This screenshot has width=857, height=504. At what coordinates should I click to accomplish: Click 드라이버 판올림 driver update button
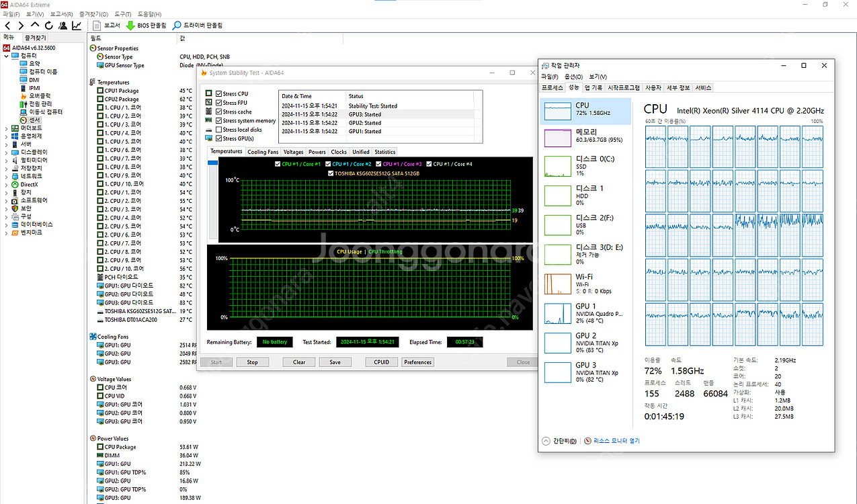coord(198,26)
